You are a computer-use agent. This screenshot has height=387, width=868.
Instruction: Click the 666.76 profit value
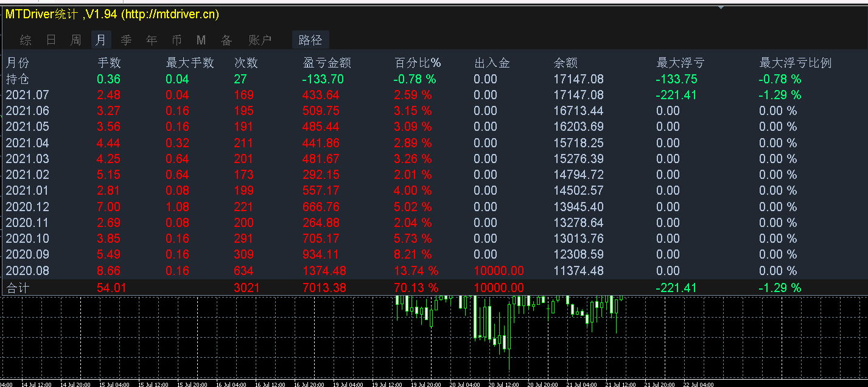tap(321, 207)
